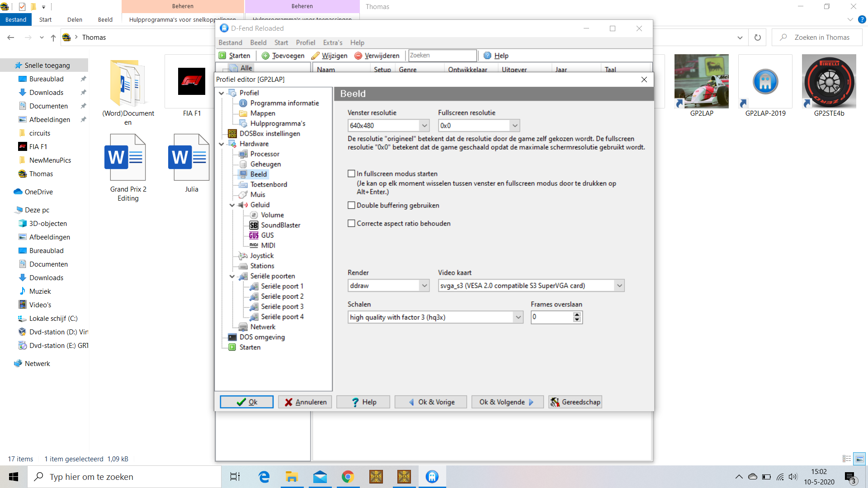Click the GUS sound card icon
The image size is (868, 488).
click(254, 235)
